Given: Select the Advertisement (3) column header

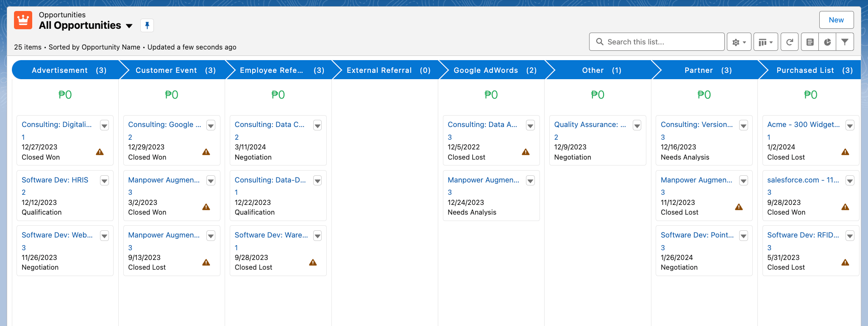Looking at the screenshot, I should (69, 70).
